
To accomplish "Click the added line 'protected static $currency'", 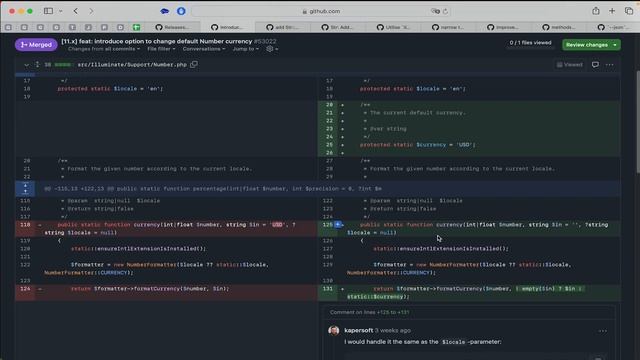I will pos(418,144).
